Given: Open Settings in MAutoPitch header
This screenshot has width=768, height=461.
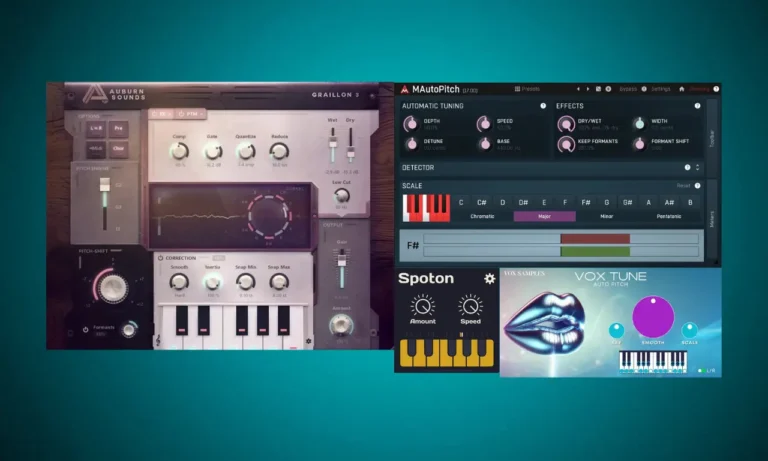Looking at the screenshot, I should pyautogui.click(x=660, y=89).
